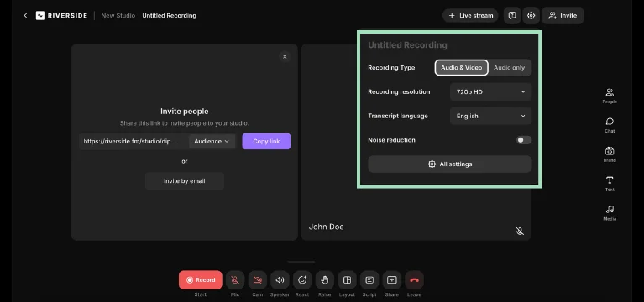Click the Invite people heading
The width and height of the screenshot is (644, 302).
pos(185,112)
